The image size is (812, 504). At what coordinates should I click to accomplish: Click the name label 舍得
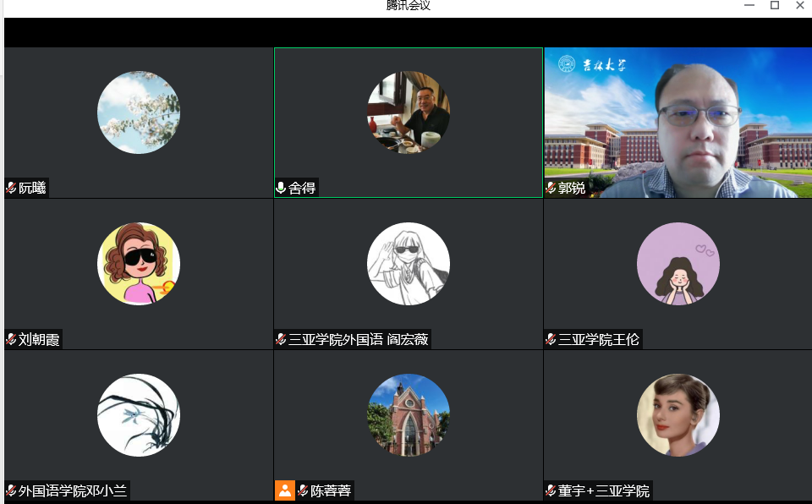pos(302,188)
